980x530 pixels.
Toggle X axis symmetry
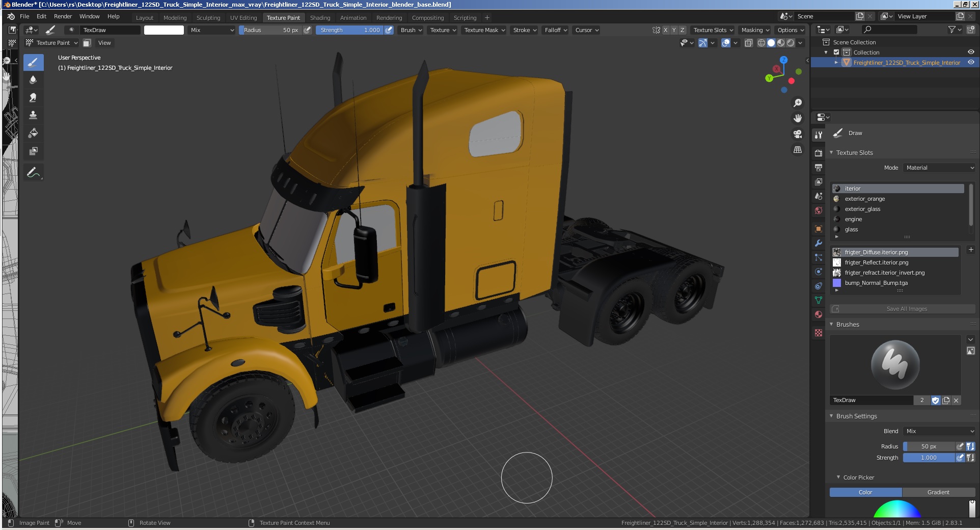point(665,30)
